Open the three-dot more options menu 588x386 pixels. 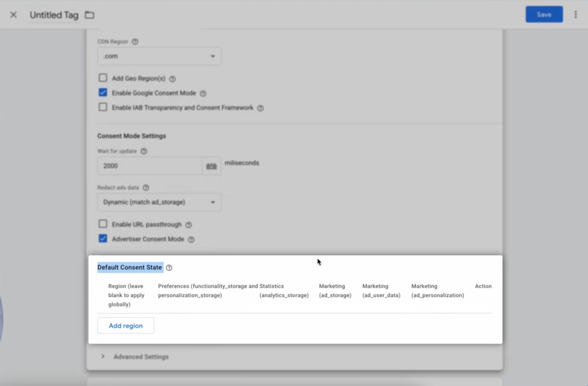575,14
